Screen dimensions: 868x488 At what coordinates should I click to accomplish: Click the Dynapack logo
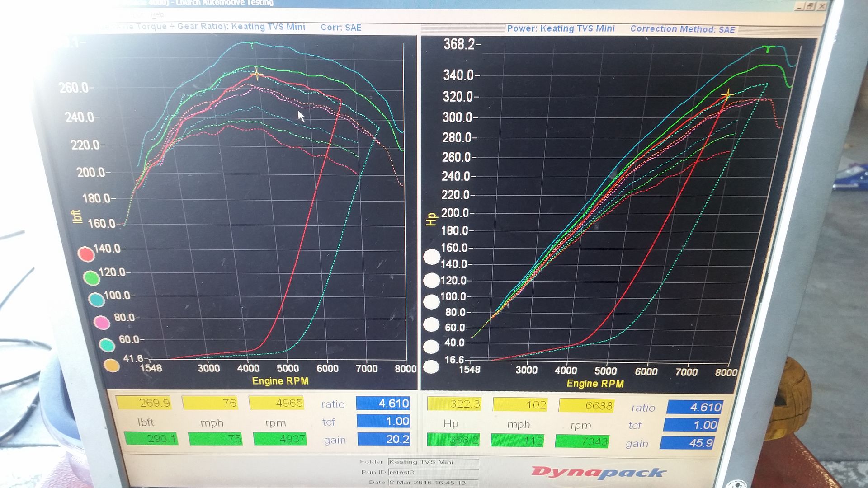598,472
